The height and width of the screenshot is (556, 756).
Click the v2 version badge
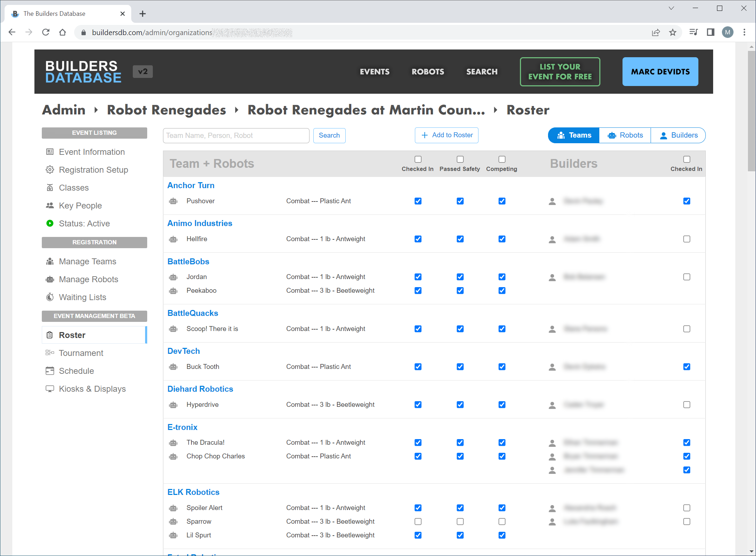[x=143, y=72]
